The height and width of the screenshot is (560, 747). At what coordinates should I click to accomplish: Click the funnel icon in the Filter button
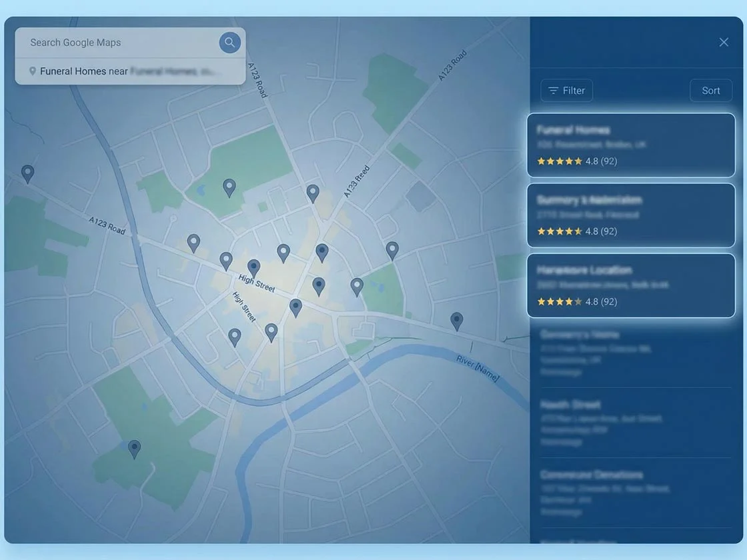tap(553, 91)
